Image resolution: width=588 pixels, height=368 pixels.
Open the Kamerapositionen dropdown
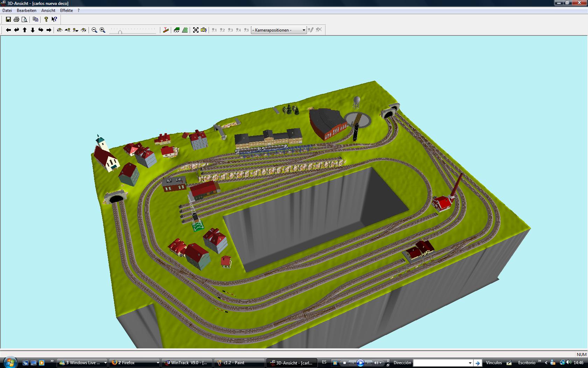point(279,30)
